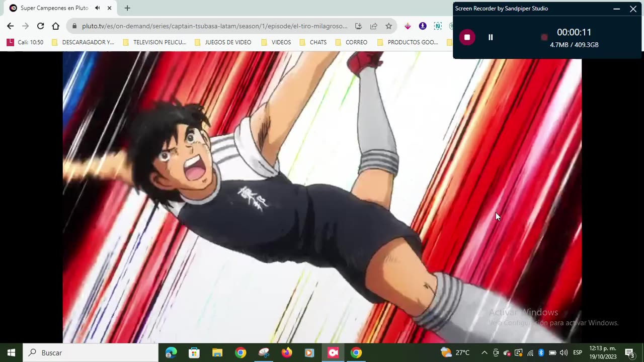Go back to previous page in Chrome
The height and width of the screenshot is (362, 644).
coord(10,26)
